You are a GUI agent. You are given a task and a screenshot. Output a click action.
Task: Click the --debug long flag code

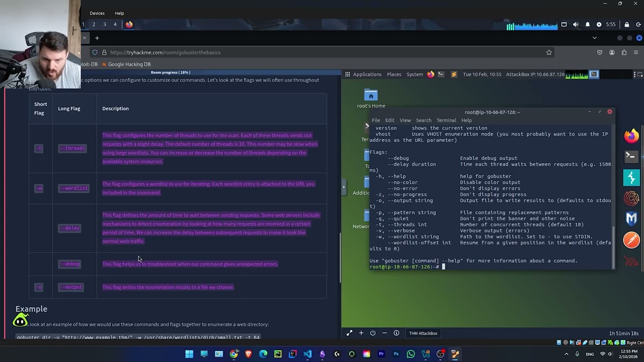pyautogui.click(x=69, y=264)
